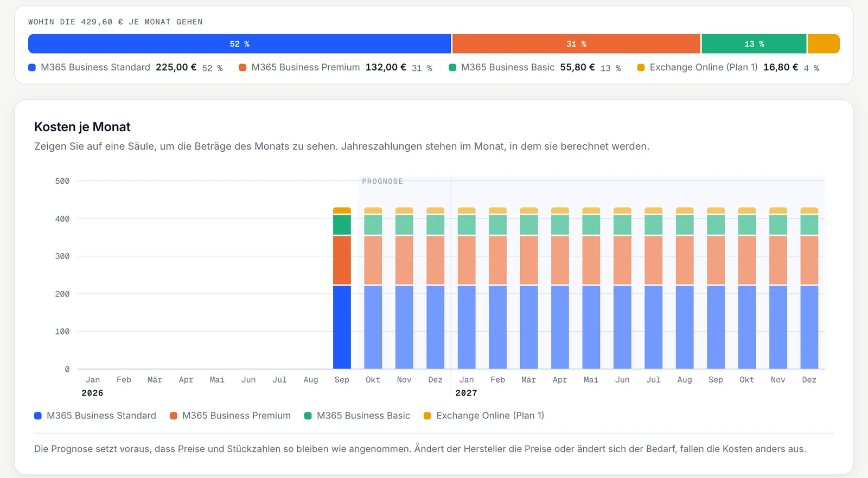
Task: Click the unlabeled yellow end segment of the distribution bar
Action: (x=824, y=44)
